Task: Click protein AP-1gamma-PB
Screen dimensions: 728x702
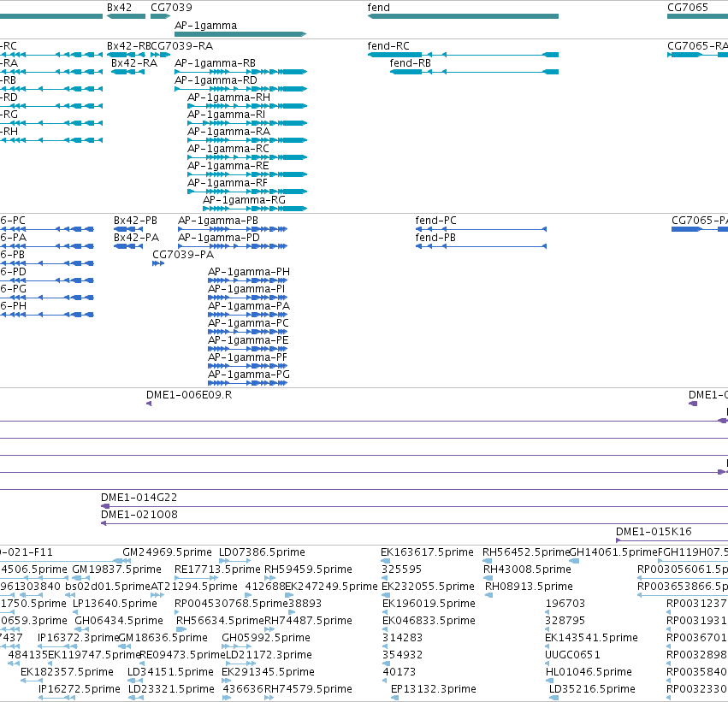Action: (x=218, y=221)
